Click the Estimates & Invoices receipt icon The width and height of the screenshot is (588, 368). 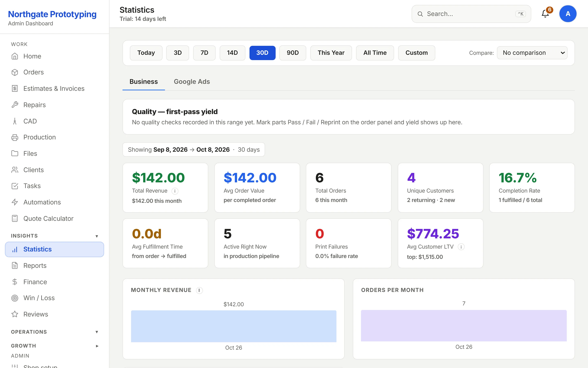point(15,89)
